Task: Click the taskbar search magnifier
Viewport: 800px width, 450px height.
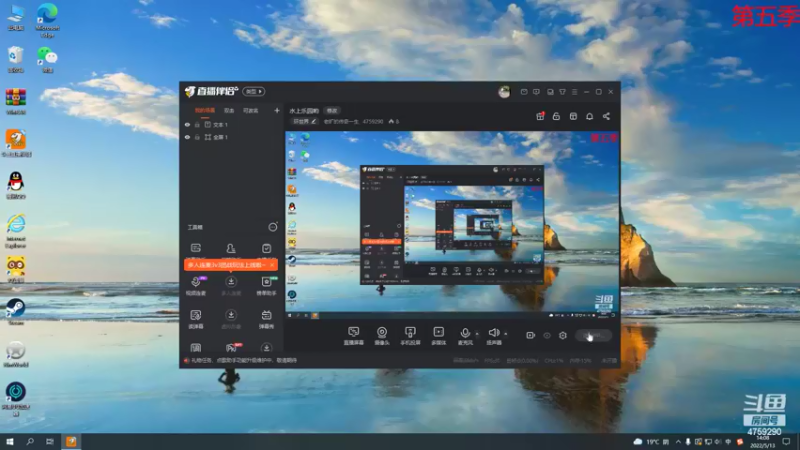Action: (x=30, y=441)
